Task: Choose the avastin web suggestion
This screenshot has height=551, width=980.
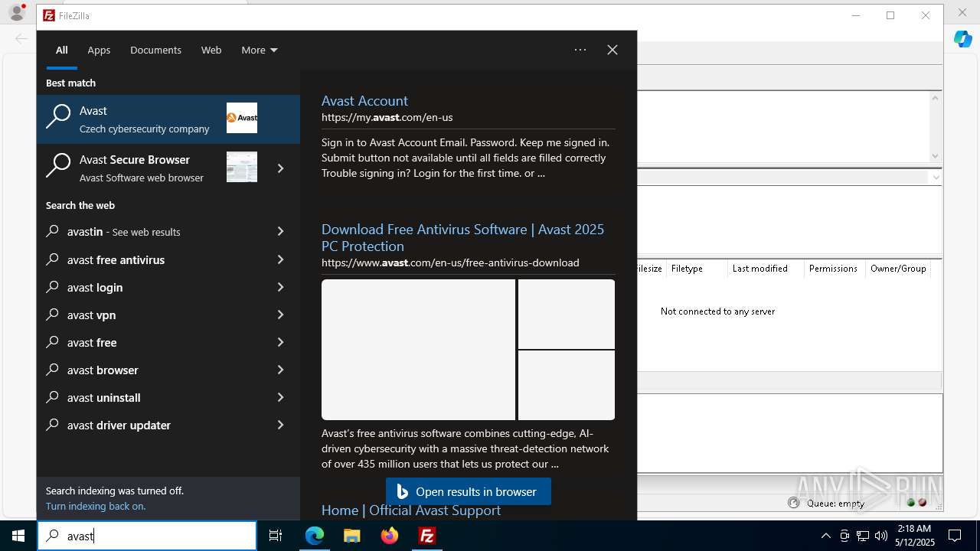Action: (x=150, y=231)
